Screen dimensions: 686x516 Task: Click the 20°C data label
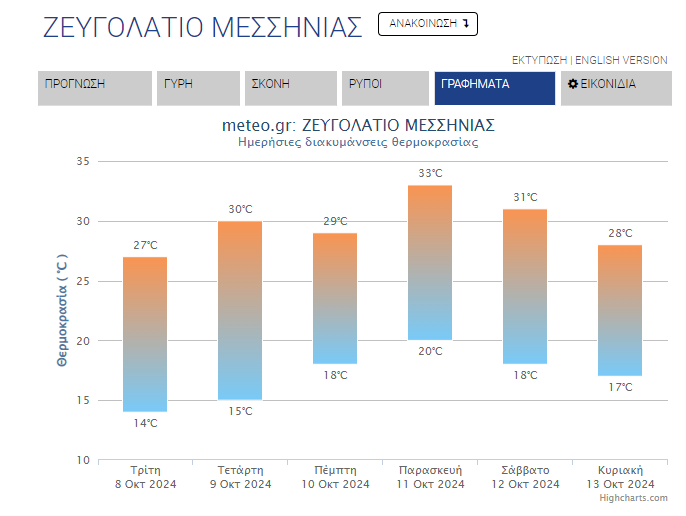click(x=430, y=351)
